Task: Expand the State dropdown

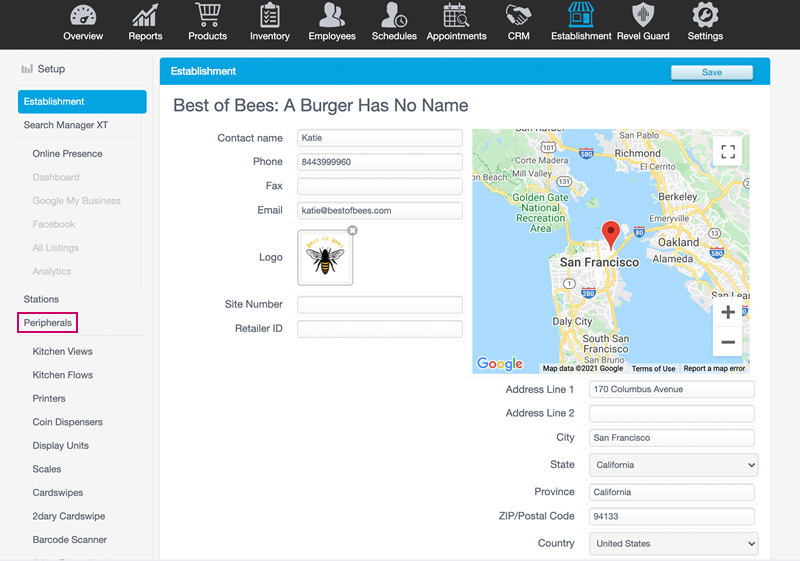Action: [673, 465]
